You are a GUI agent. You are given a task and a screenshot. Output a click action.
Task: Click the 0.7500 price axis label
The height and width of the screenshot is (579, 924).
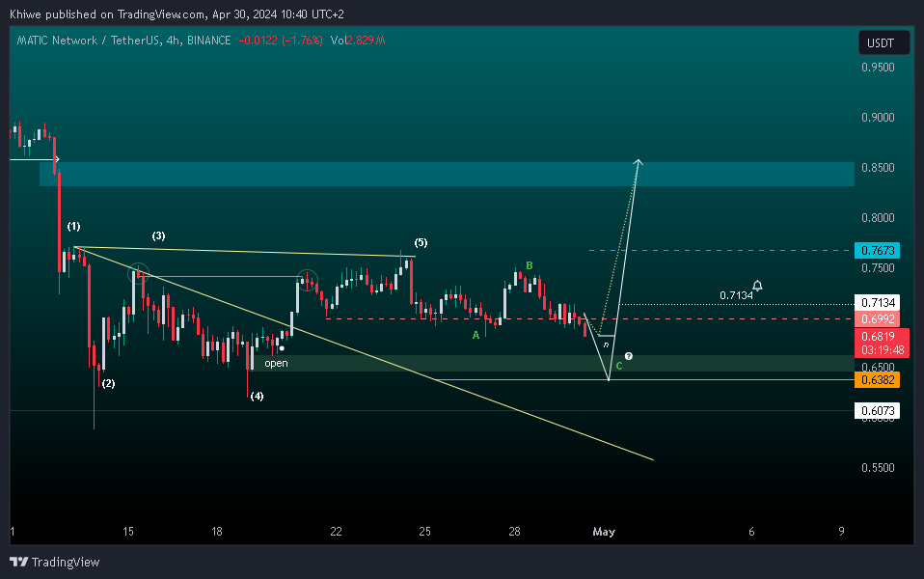pos(878,267)
